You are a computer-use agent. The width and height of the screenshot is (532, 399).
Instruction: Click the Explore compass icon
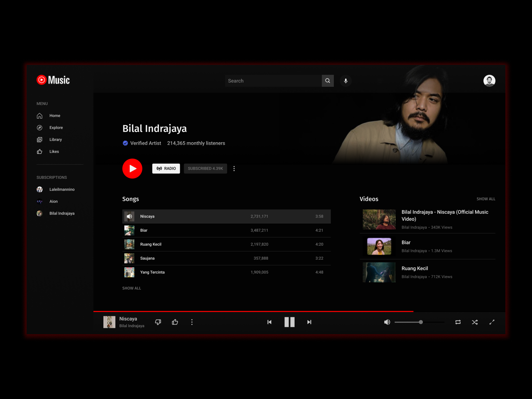[40, 128]
